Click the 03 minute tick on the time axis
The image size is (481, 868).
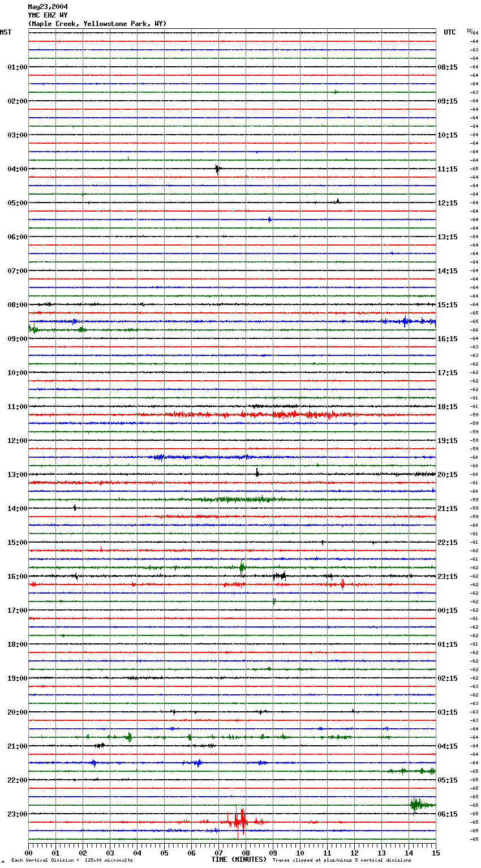(110, 853)
